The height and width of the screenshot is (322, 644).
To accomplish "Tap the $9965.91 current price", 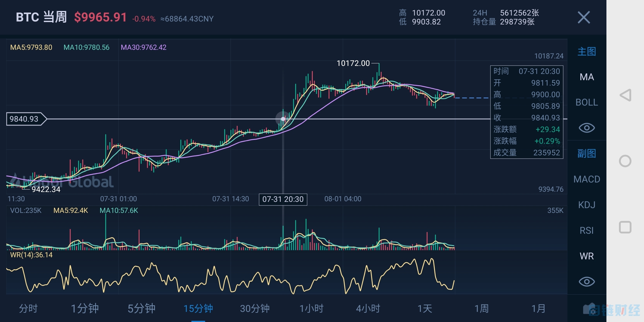I will [x=100, y=17].
